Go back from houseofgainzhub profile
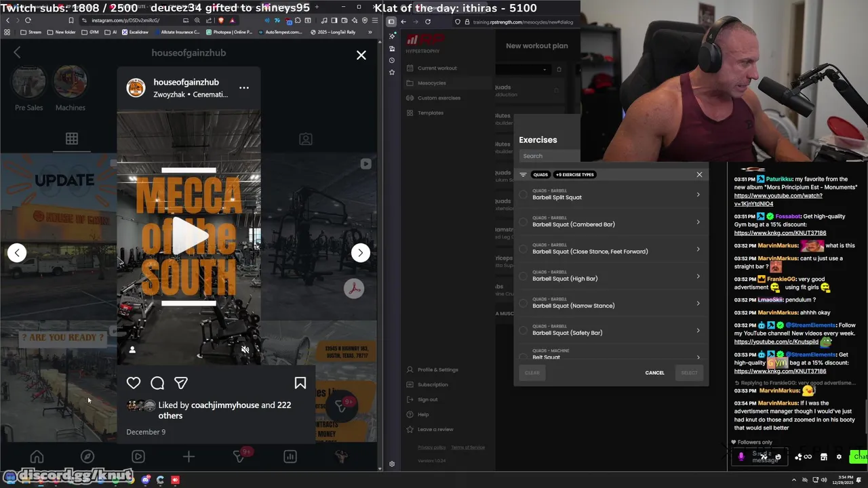The image size is (868, 488). [x=17, y=53]
